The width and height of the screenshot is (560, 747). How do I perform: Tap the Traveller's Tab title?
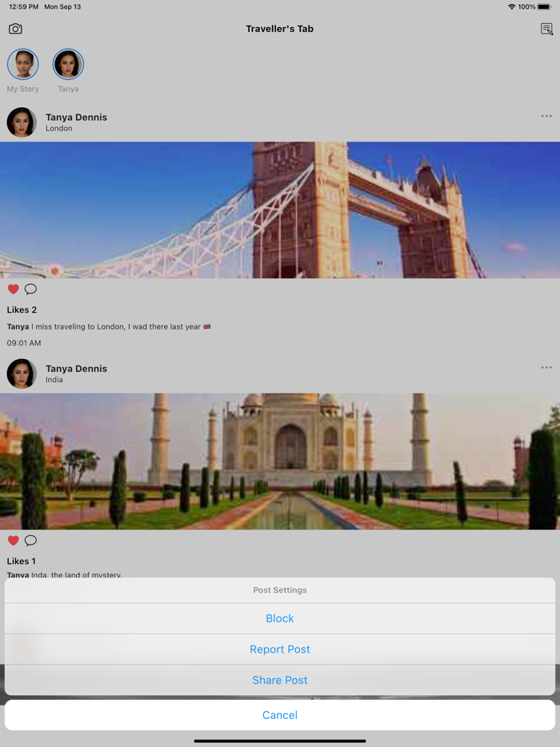(x=280, y=29)
